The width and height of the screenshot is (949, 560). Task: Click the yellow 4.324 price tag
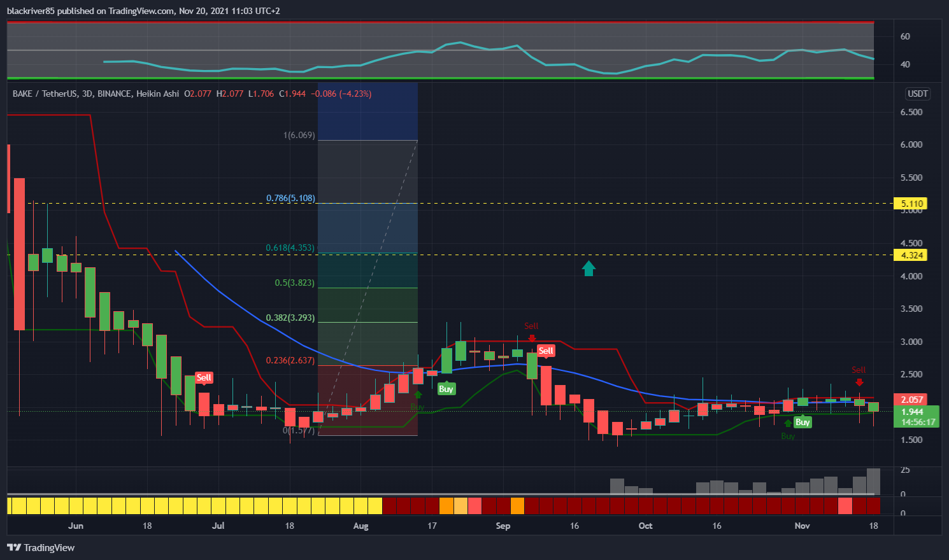[910, 255]
